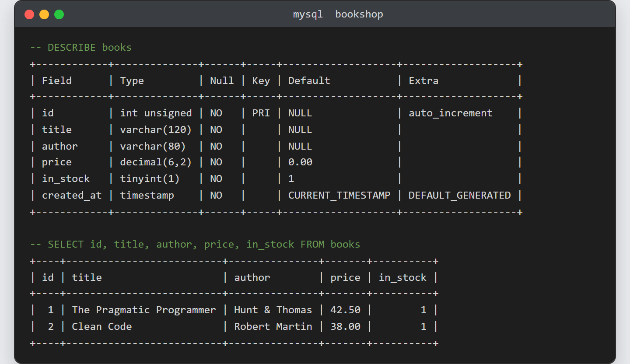Click the 'id' header in SELECT results
Image resolution: width=630 pixels, height=364 pixels.
point(48,277)
